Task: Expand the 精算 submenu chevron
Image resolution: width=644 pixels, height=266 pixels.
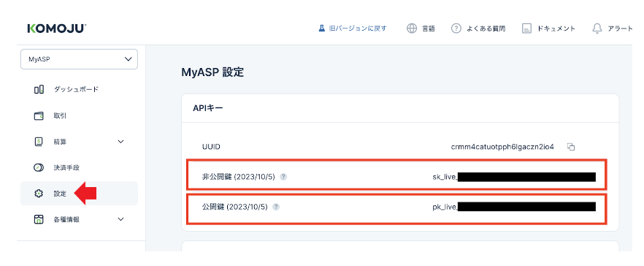Action: [120, 142]
